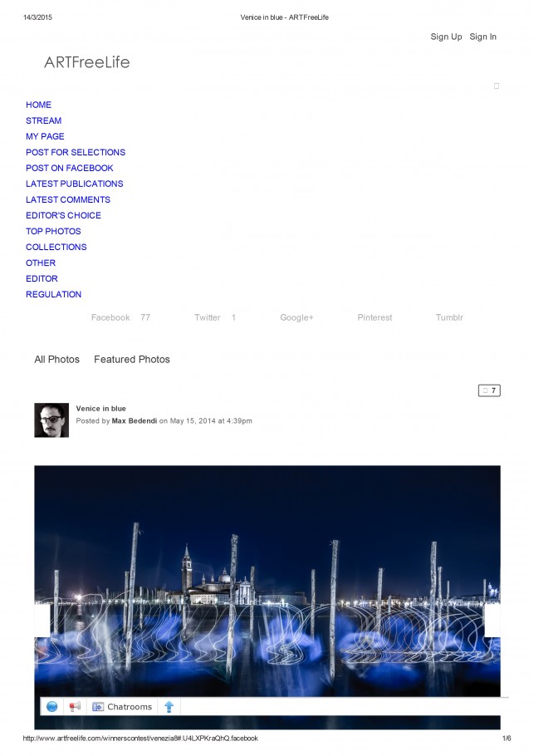Open the Chatrooms button
This screenshot has width=534, height=756.
click(122, 706)
